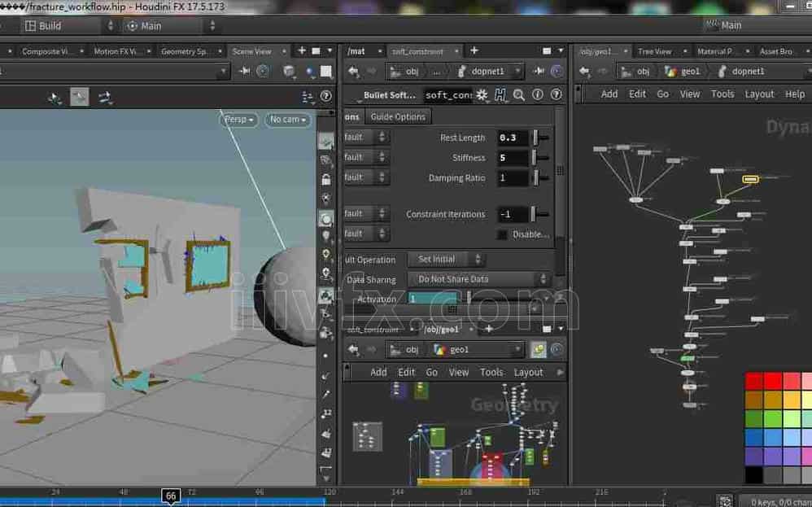Image resolution: width=812 pixels, height=507 pixels.
Task: Click the Stiffness value input field
Action: click(x=513, y=158)
